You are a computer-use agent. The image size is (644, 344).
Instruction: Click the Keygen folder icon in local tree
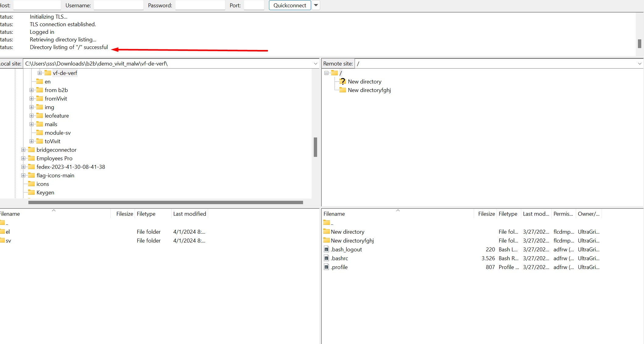pos(31,192)
